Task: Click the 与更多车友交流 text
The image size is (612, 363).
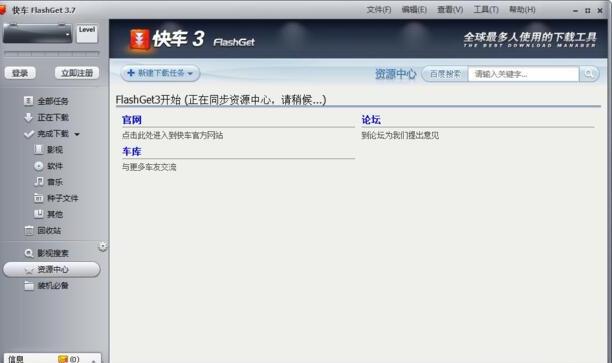Action: (149, 167)
